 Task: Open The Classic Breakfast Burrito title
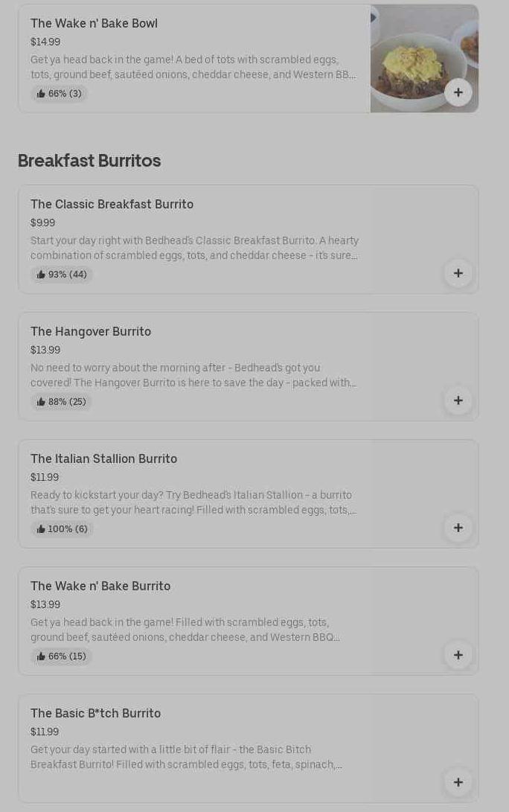click(x=112, y=204)
